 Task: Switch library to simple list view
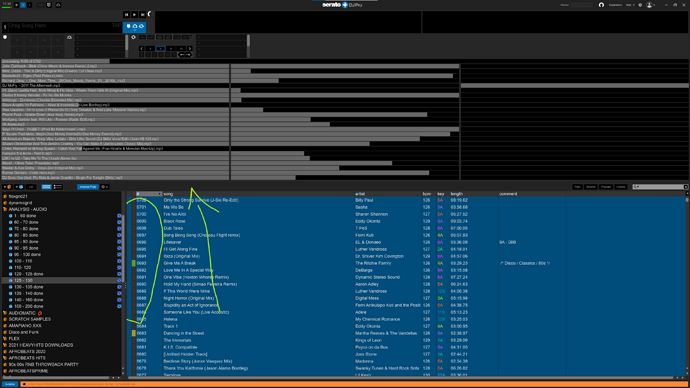coord(46,187)
